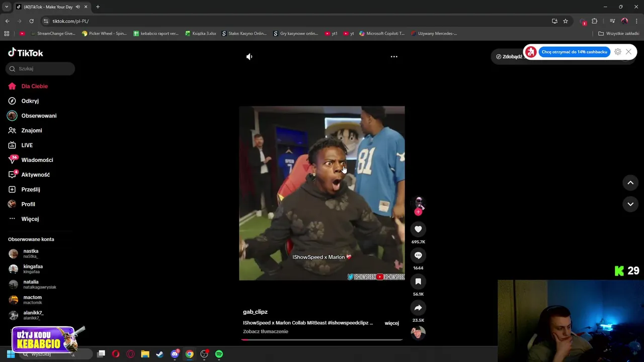
Task: Open the three-dot video options menu
Action: [x=394, y=57]
